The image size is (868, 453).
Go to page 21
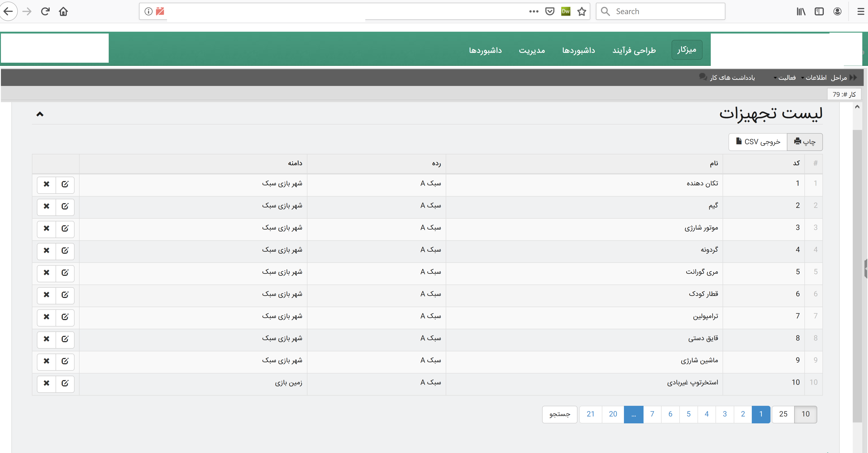click(590, 414)
